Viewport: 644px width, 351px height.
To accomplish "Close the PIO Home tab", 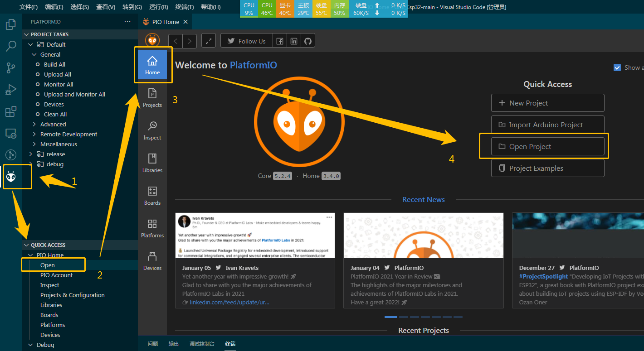I will tap(185, 22).
